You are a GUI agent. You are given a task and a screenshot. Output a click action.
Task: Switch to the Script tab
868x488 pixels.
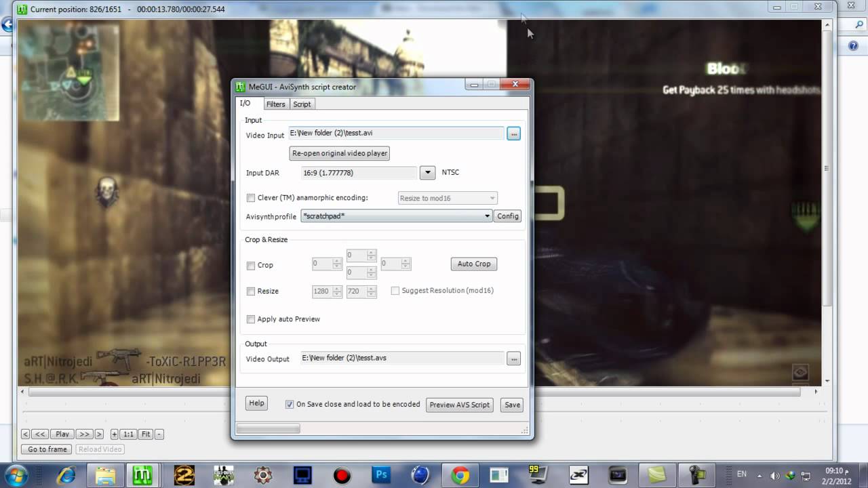tap(302, 104)
